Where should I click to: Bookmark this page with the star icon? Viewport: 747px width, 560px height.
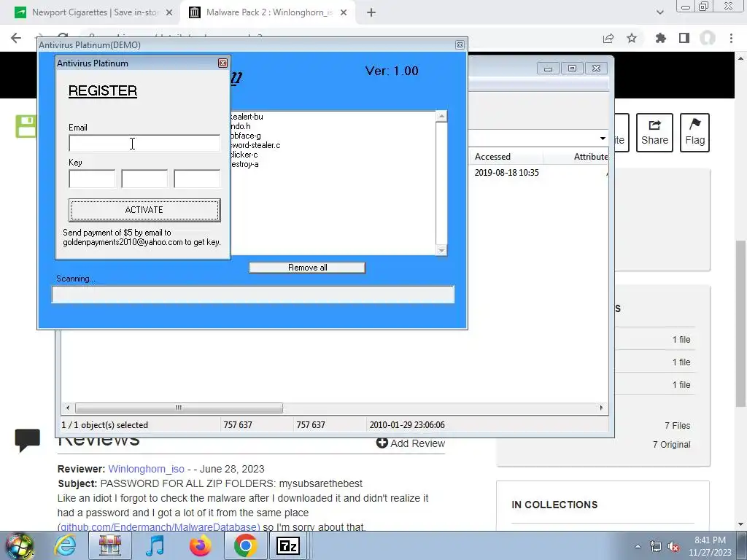tap(632, 38)
